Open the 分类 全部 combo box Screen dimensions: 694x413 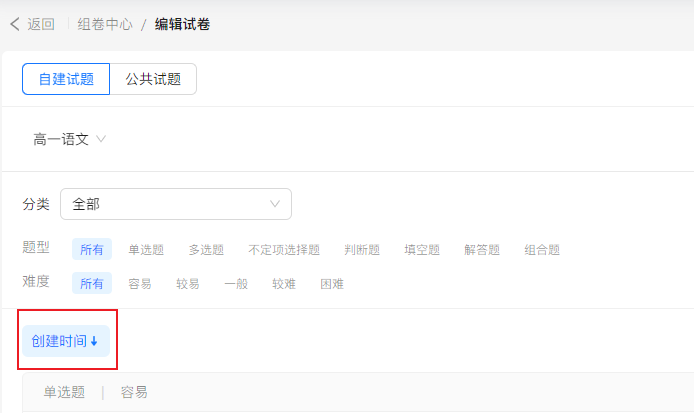pos(176,204)
